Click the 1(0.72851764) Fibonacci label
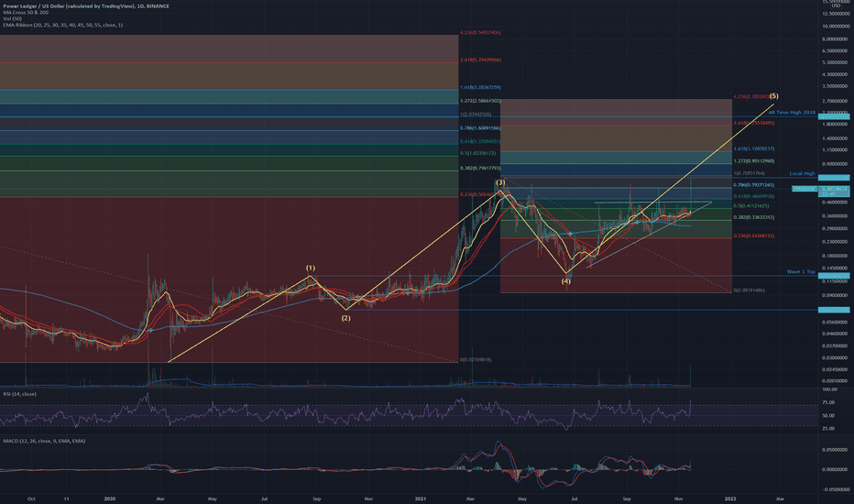This screenshot has width=854, height=504. click(x=750, y=173)
